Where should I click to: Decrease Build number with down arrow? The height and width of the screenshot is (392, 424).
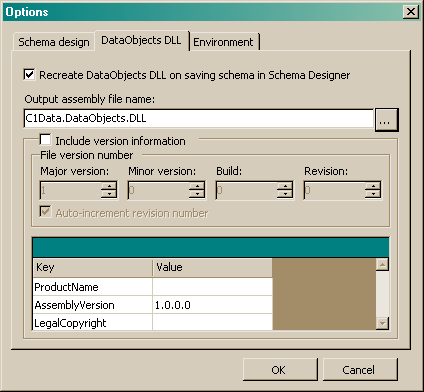coord(285,194)
